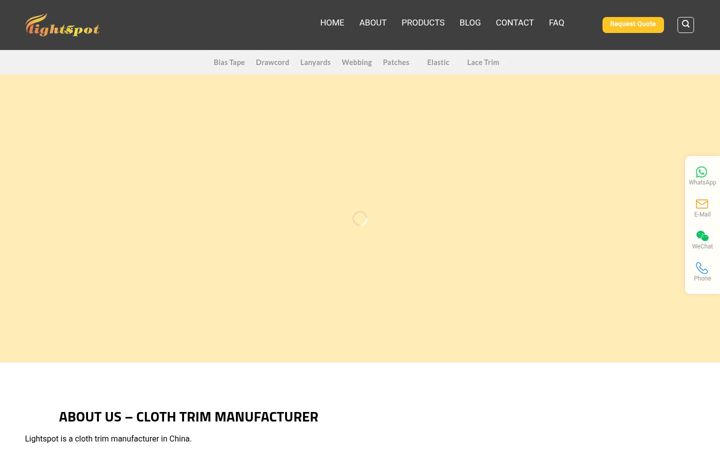
Task: Open WhatsApp chat icon
Action: coord(702,172)
